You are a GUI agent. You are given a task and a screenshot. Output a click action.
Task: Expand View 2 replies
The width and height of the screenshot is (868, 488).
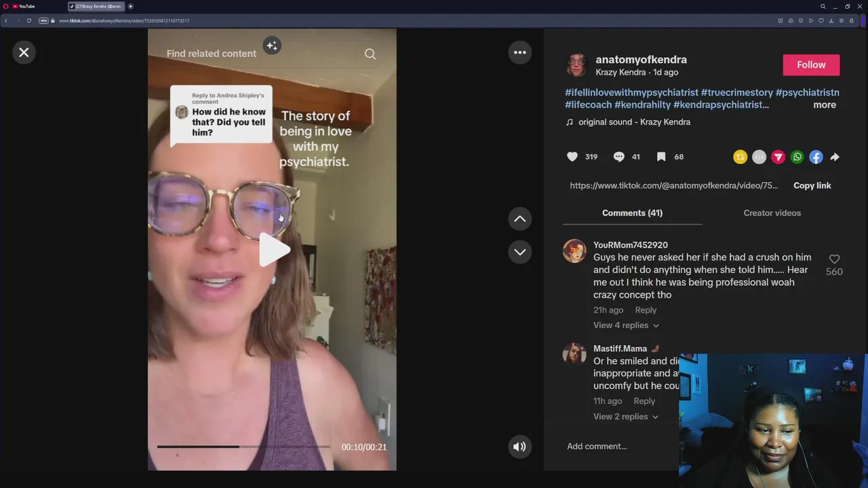pos(626,417)
